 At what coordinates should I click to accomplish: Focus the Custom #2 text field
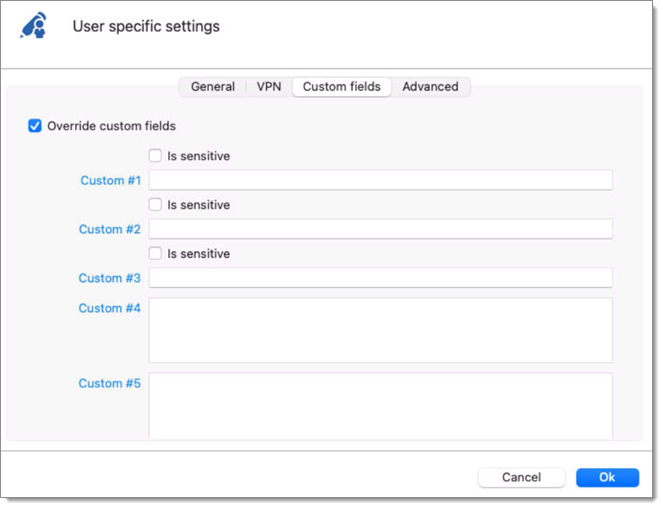[x=381, y=229]
